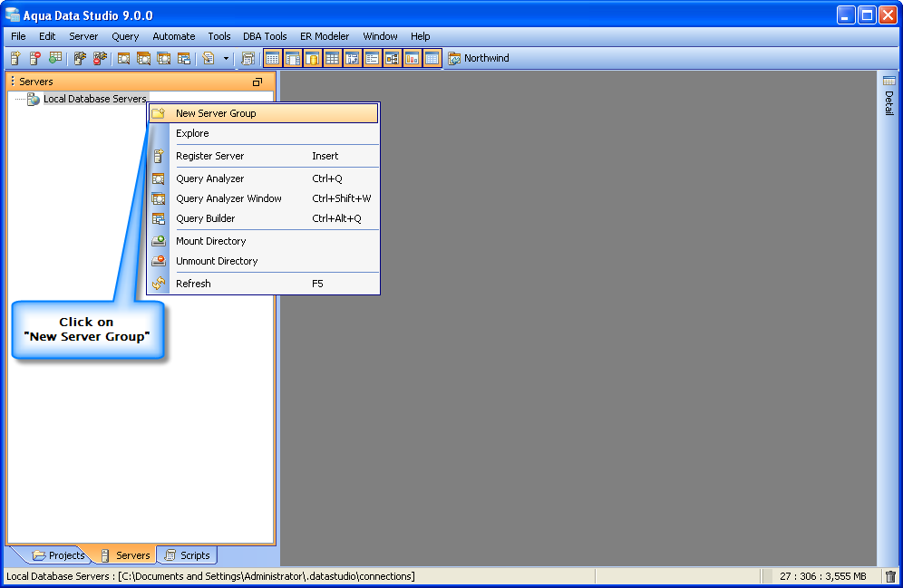Click the Servers panel float/restore icon

[x=257, y=82]
